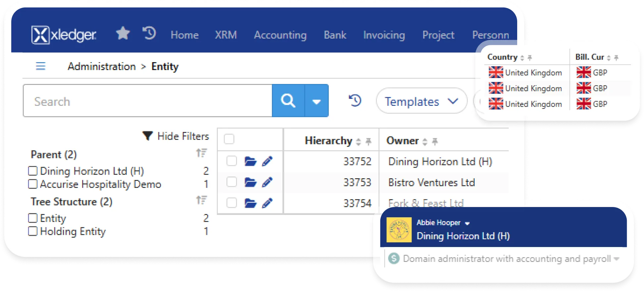Viewport: 644px width, 291px height.
Task: Click the Parent (2) filter heading
Action: (x=54, y=154)
